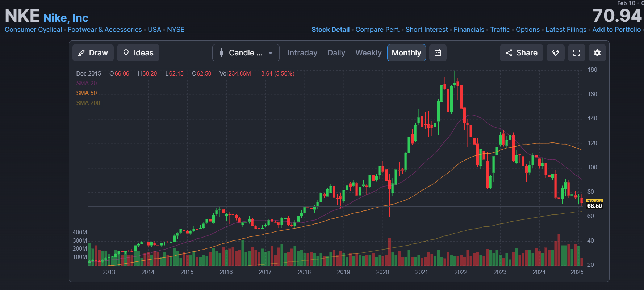Share the NKE chart
Image resolution: width=644 pixels, height=290 pixels.
522,53
